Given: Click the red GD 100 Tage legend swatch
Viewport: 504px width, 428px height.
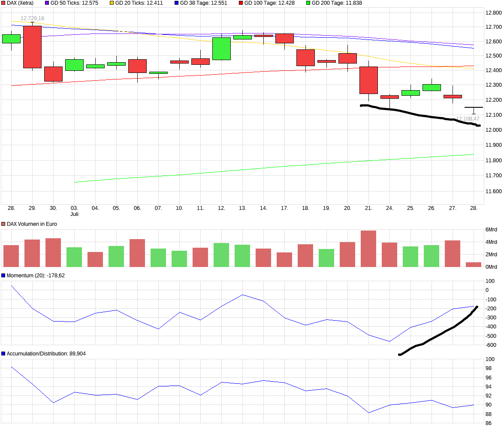Looking at the screenshot, I should click(241, 3).
